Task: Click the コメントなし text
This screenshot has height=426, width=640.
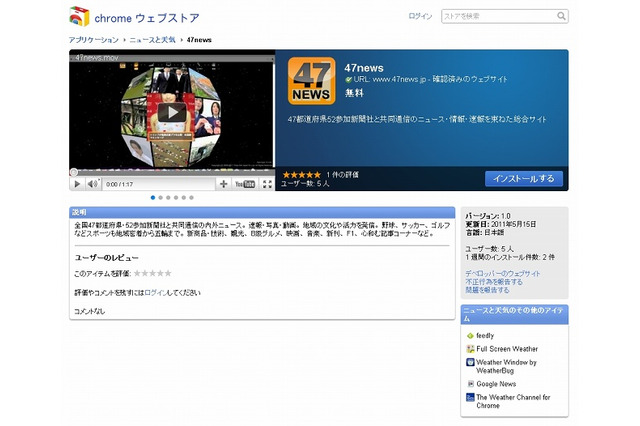Action: pyautogui.click(x=89, y=311)
